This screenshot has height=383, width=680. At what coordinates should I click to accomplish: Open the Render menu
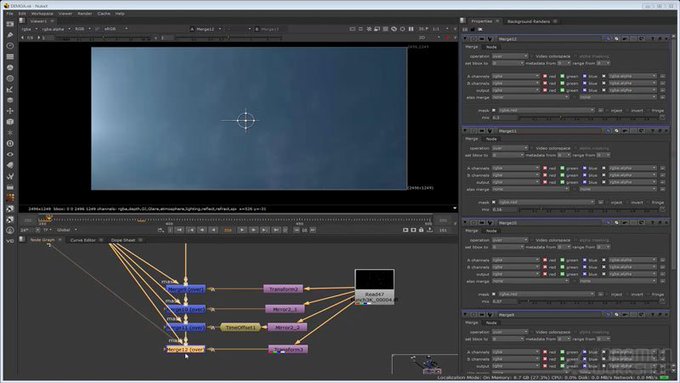click(x=85, y=13)
